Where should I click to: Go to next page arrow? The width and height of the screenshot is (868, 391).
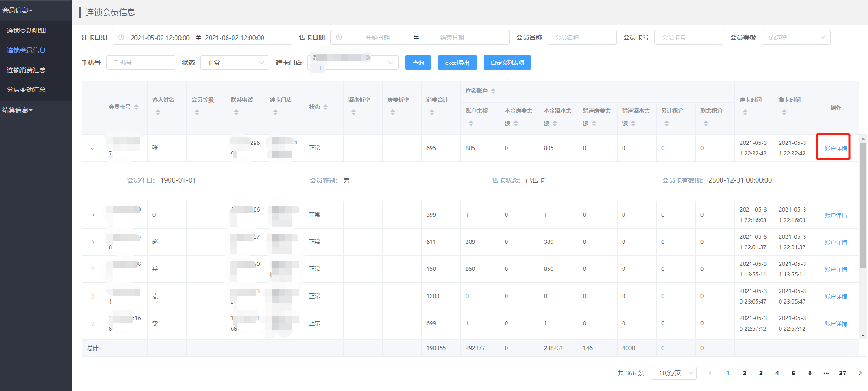click(x=860, y=373)
